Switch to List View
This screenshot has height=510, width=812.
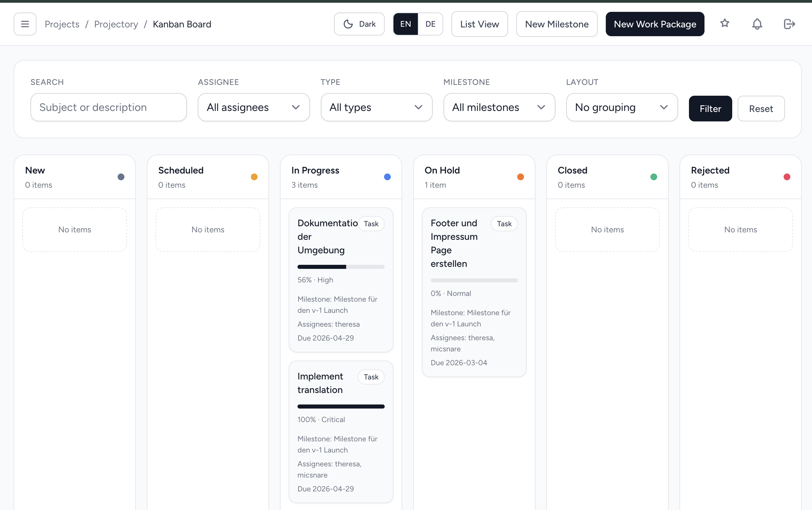point(479,24)
